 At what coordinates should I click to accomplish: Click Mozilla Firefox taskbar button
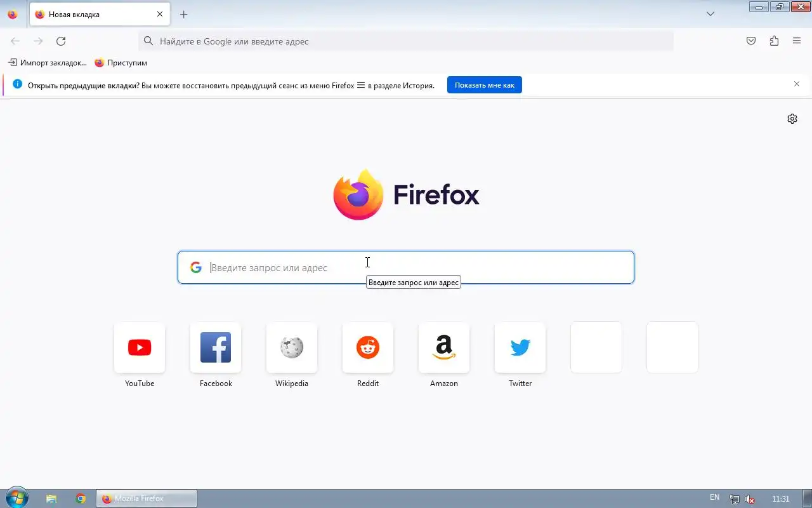tap(147, 498)
